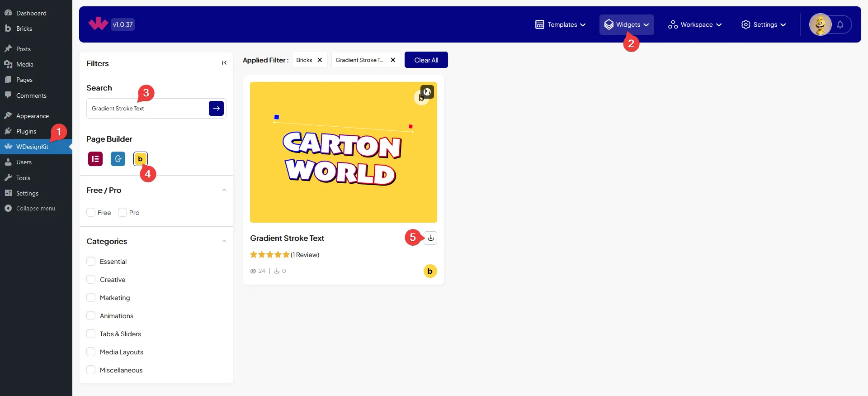
Task: Enable the Free checkbox
Action: [x=91, y=213]
